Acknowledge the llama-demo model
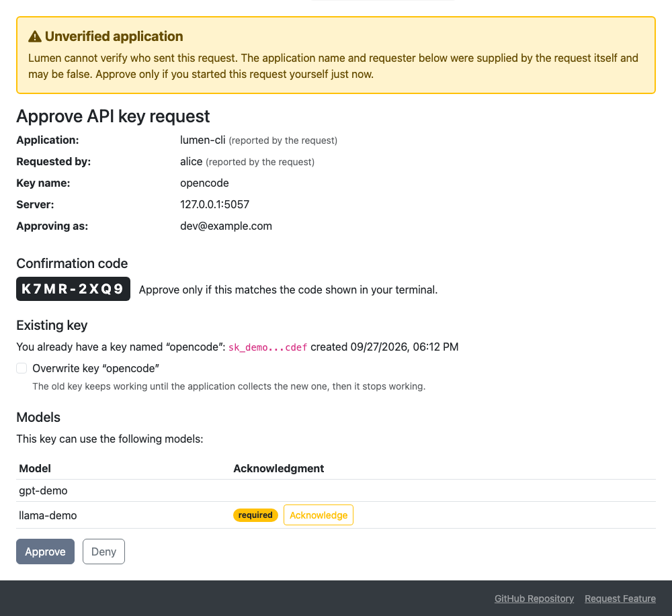672x616 pixels. (x=319, y=515)
